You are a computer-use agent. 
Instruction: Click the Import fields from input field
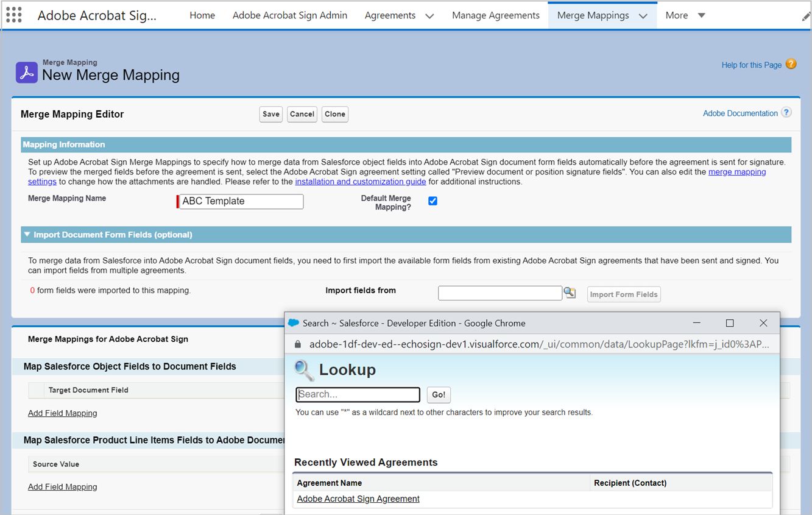pyautogui.click(x=500, y=293)
